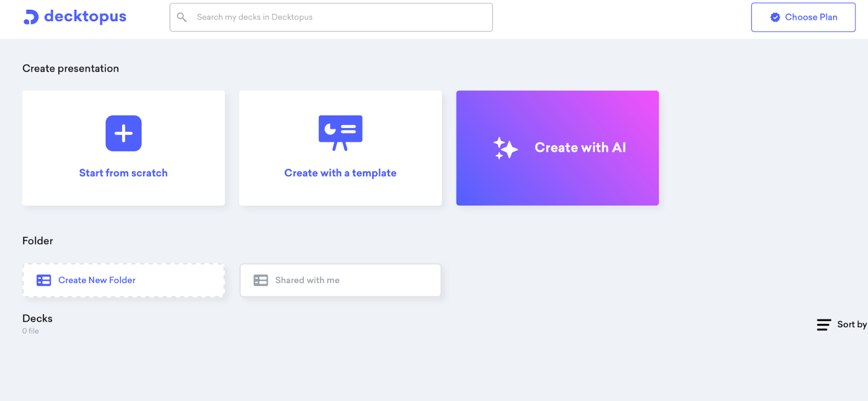This screenshot has width=868, height=401.
Task: Click the Choose Plan checkmark badge icon
Action: pyautogui.click(x=775, y=17)
